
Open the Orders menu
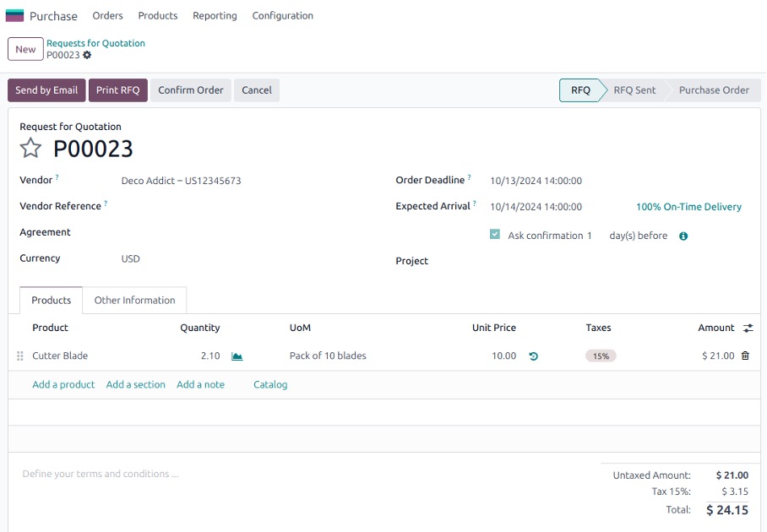tap(107, 16)
